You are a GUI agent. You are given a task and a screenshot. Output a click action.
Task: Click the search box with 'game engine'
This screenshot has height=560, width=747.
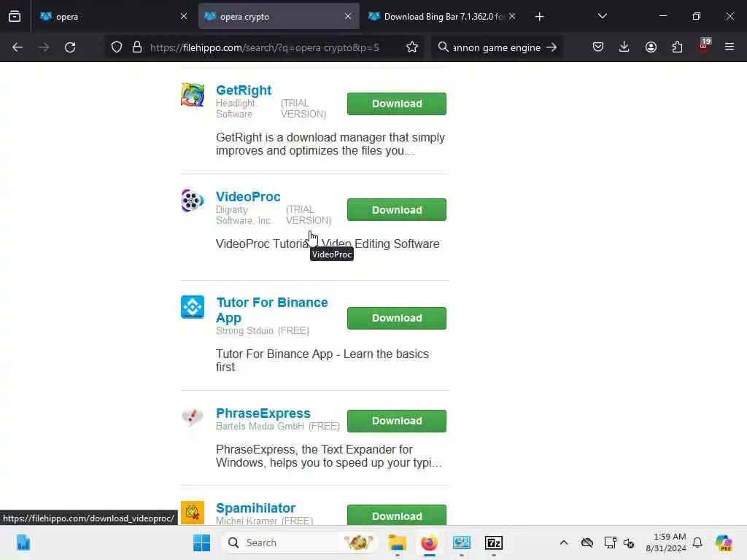[495, 47]
